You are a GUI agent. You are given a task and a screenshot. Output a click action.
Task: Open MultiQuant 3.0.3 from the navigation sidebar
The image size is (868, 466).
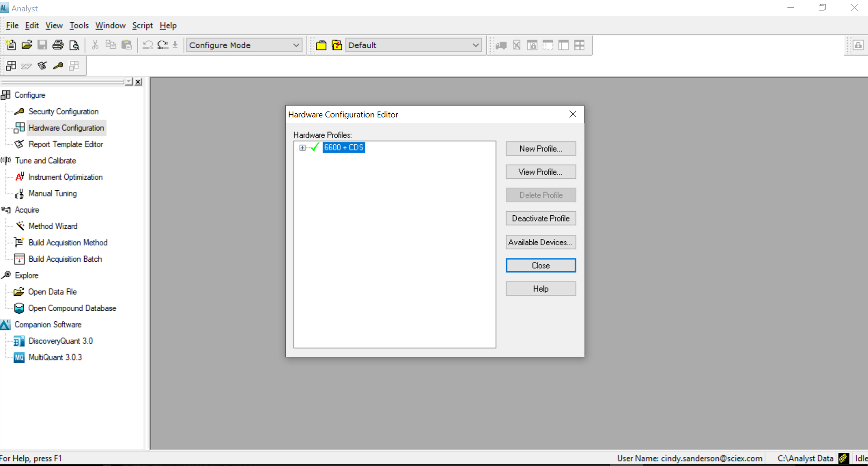click(x=55, y=357)
